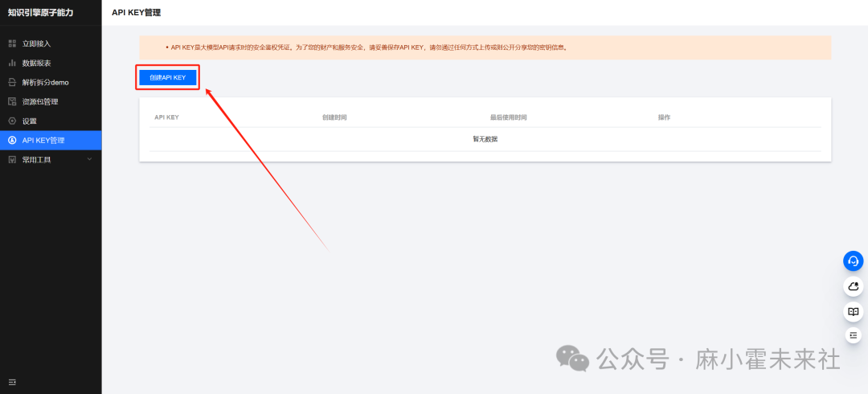The width and height of the screenshot is (868, 394).
Task: Open 资源包管理 menu item
Action: pyautogui.click(x=51, y=101)
